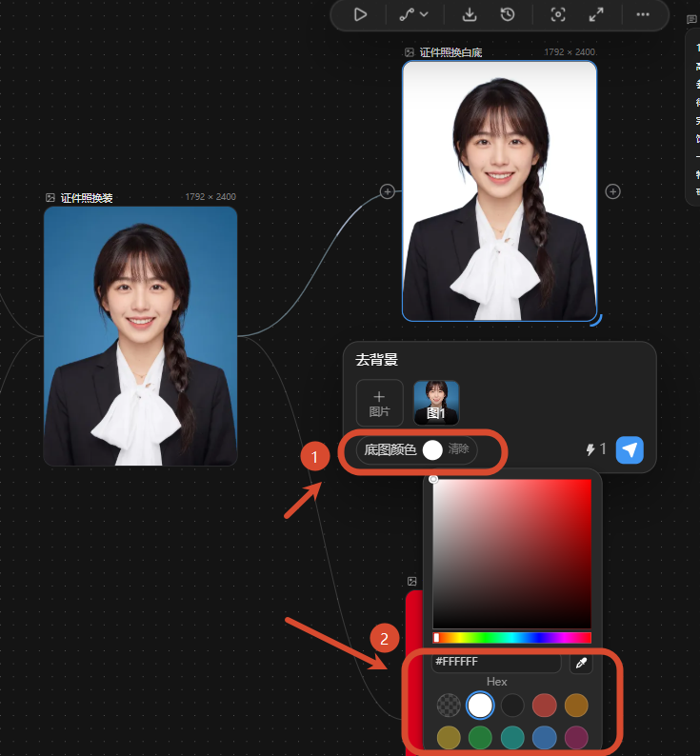The height and width of the screenshot is (756, 700).
Task: Add an image via the 图片 button
Action: coord(380,403)
